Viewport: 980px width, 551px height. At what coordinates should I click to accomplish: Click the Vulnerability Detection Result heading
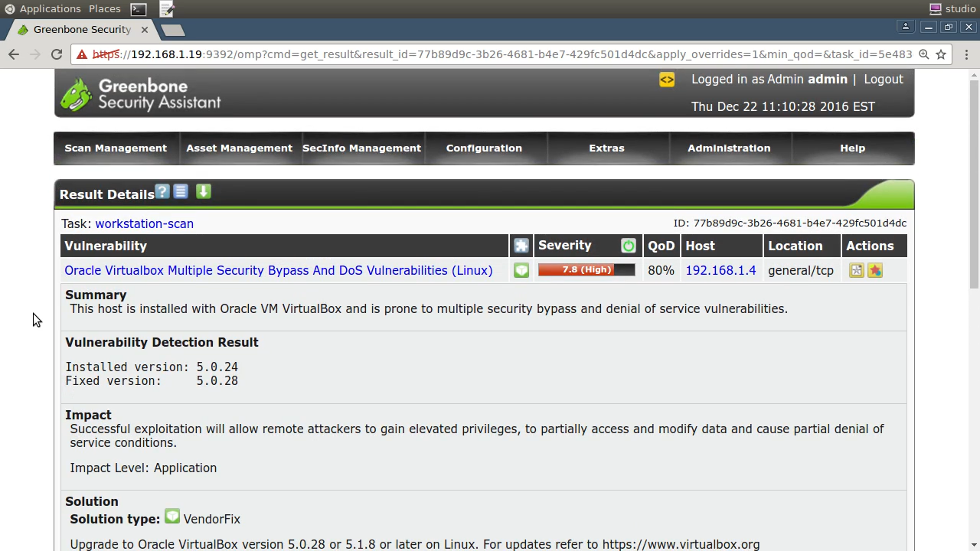tap(162, 342)
